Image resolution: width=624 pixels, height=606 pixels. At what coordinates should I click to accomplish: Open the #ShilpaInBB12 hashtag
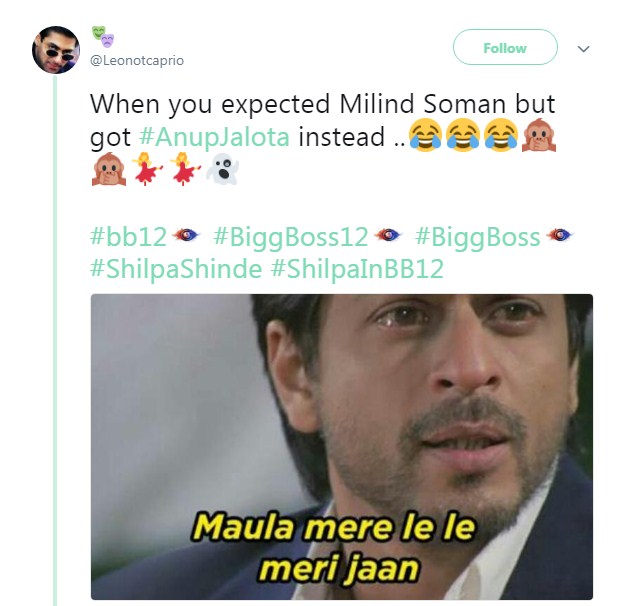(x=357, y=269)
